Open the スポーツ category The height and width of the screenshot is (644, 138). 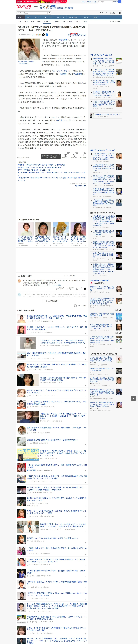click(x=56, y=21)
